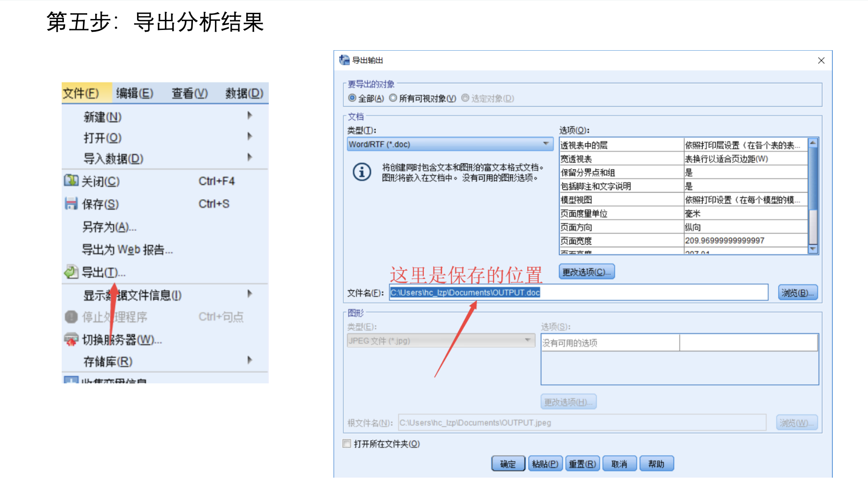
Task: Expand the 导入数据(D) submenu arrow
Action: coord(250,157)
